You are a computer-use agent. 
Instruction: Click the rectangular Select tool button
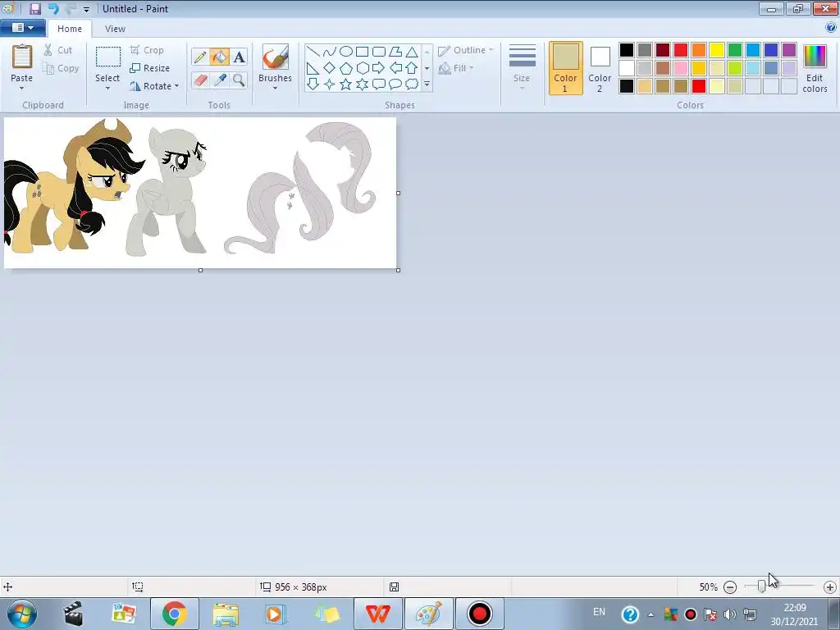pos(107,57)
